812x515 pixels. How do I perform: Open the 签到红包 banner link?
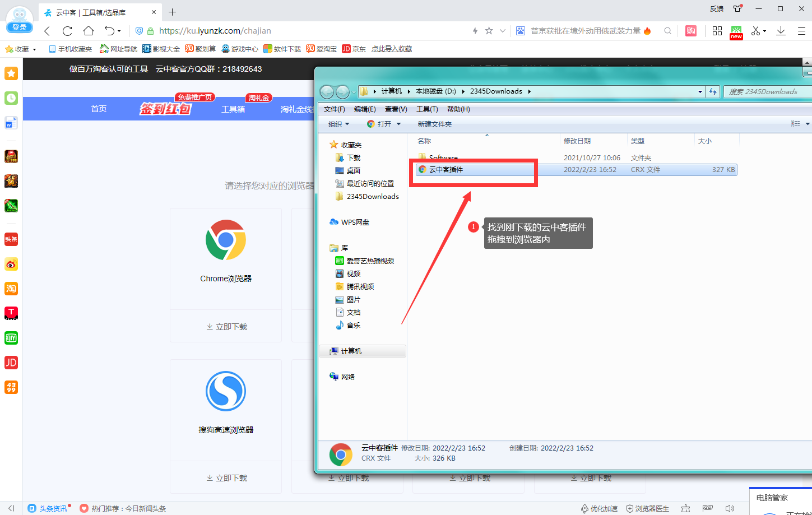pos(165,109)
